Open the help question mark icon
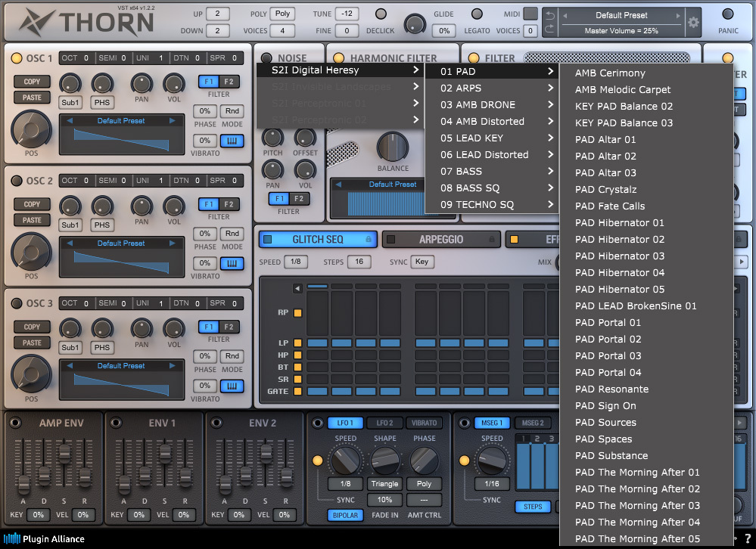756x549 pixels. point(748,538)
